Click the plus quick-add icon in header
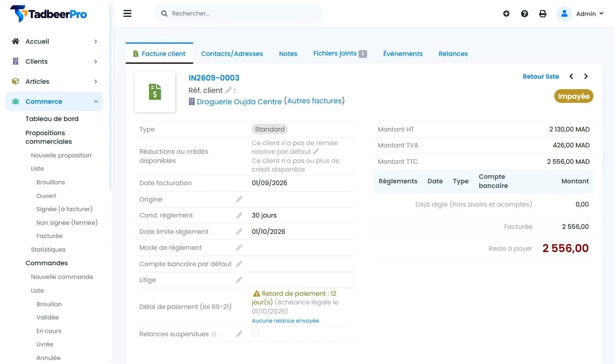This screenshot has width=615, height=364. (506, 14)
